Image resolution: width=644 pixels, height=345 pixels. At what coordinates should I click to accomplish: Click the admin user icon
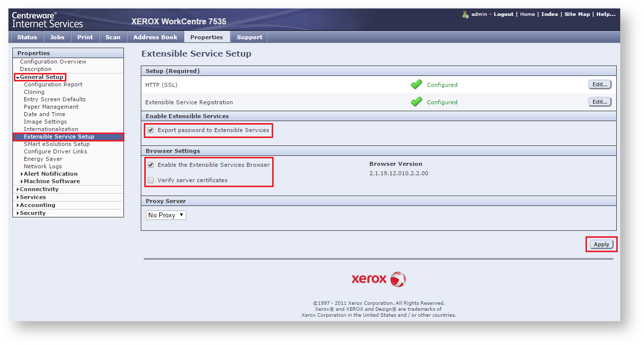(465, 14)
